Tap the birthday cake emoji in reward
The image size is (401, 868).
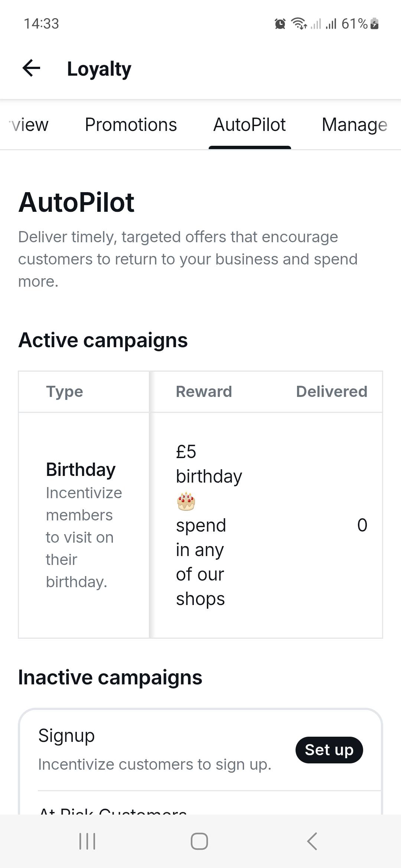point(186,501)
